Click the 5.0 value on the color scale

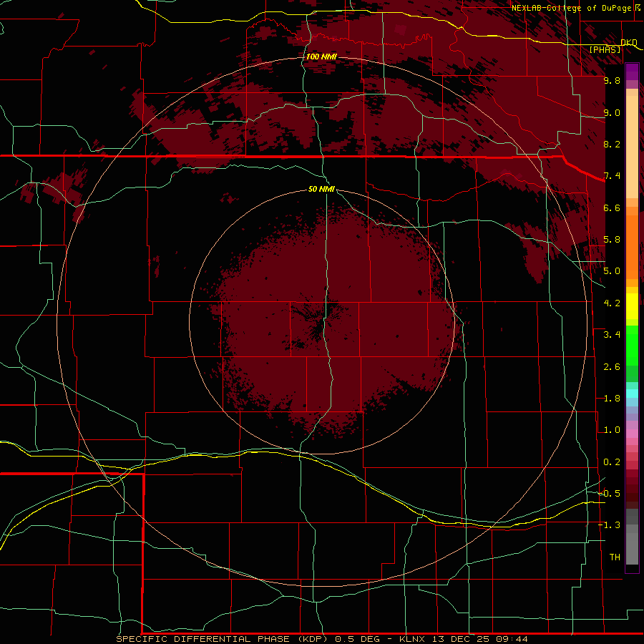point(612,271)
